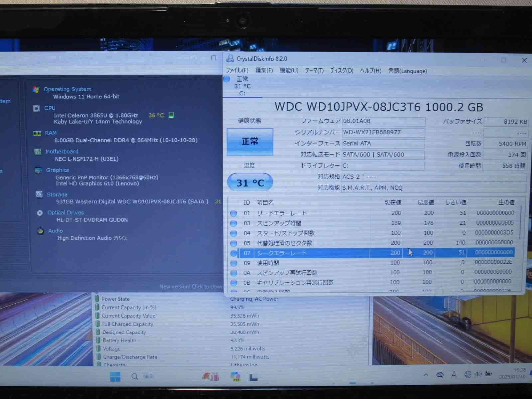
Task: Select the スタート/ストップ回数 attribute name
Action: [286, 233]
